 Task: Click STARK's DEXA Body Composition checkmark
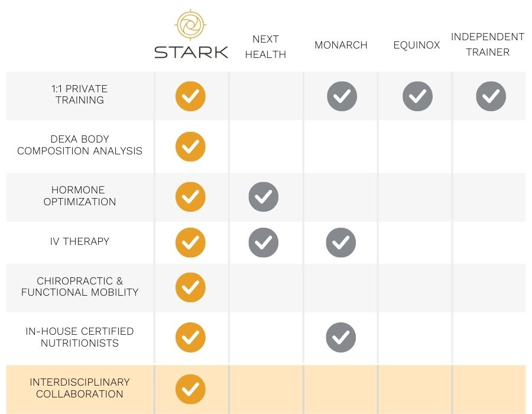[x=190, y=146]
